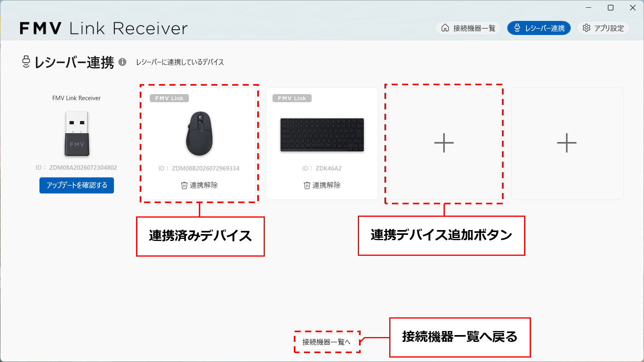This screenshot has height=362, width=644.
Task: Select the linked mouse device image
Action: coord(199,134)
